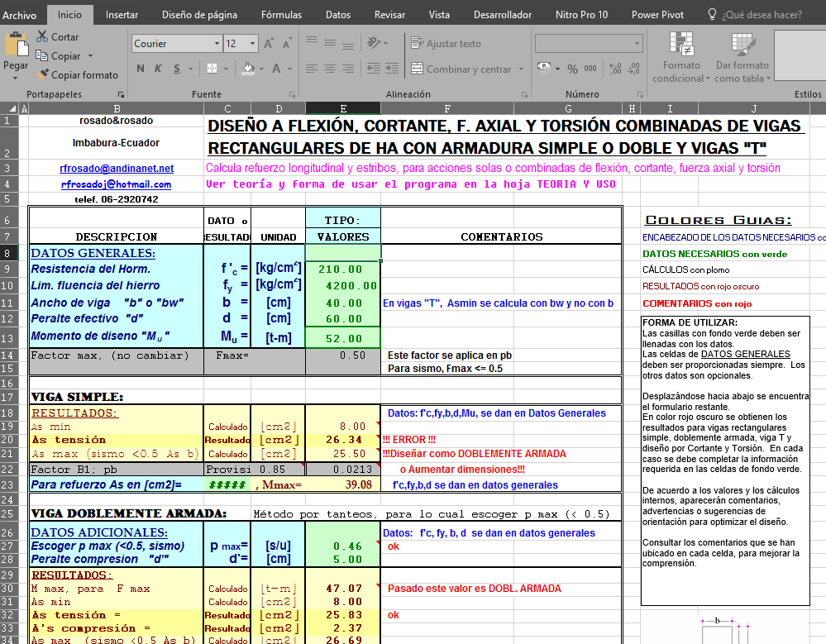Increase font size with large A
Screen dimensions: 826x644
[x=268, y=44]
